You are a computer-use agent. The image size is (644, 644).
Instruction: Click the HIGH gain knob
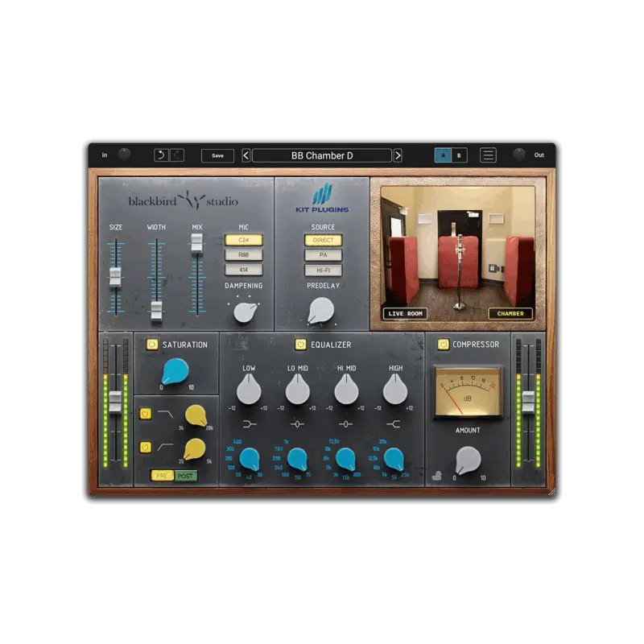[x=395, y=390]
